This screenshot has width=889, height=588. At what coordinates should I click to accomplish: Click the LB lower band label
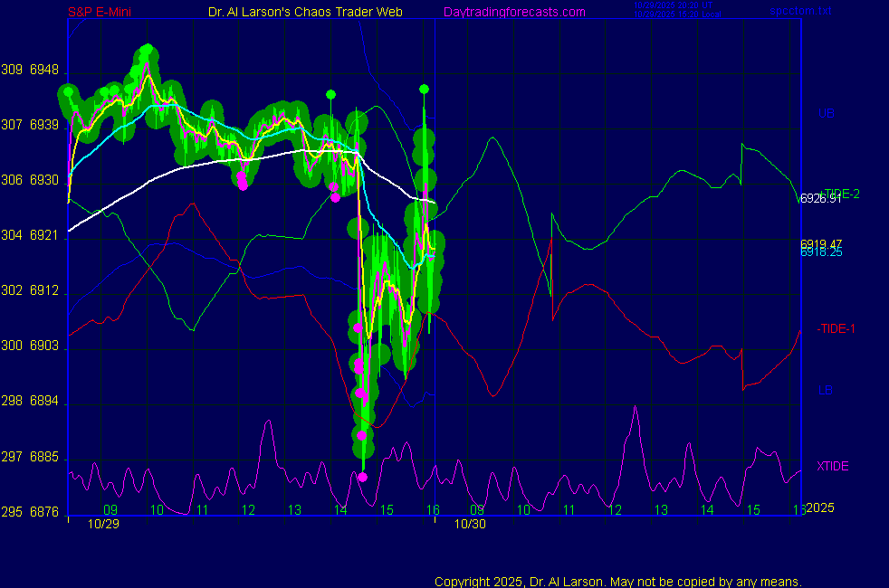(825, 390)
